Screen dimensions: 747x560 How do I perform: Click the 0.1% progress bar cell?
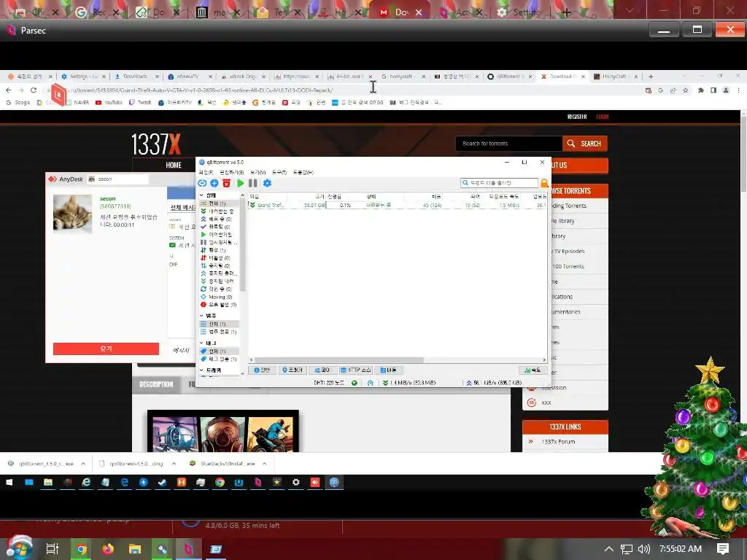[345, 205]
